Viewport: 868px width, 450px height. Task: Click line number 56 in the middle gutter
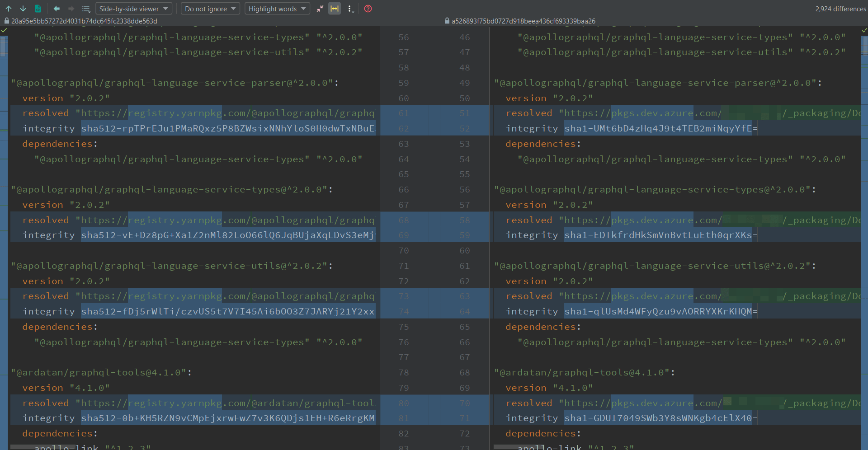pyautogui.click(x=404, y=37)
